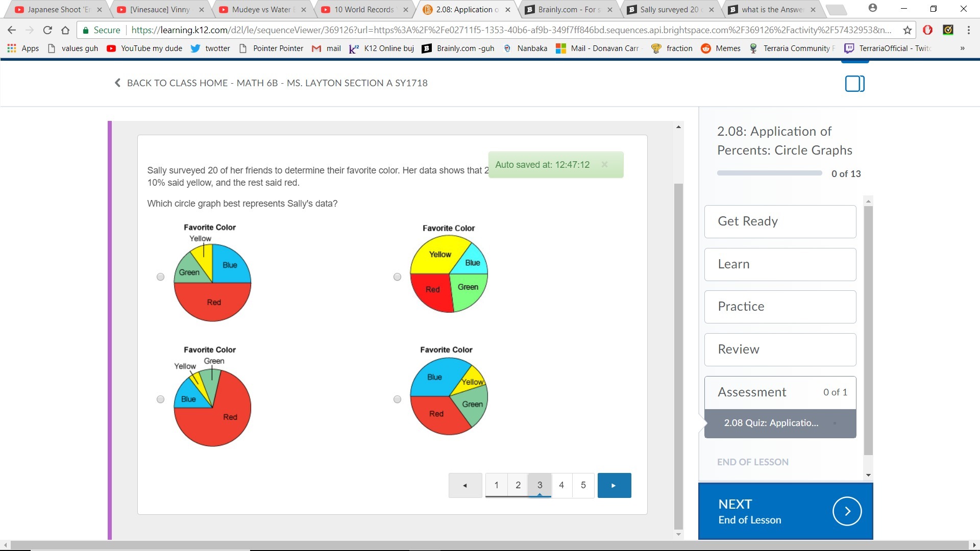
Task: Collapse the Assessment section
Action: pyautogui.click(x=780, y=392)
